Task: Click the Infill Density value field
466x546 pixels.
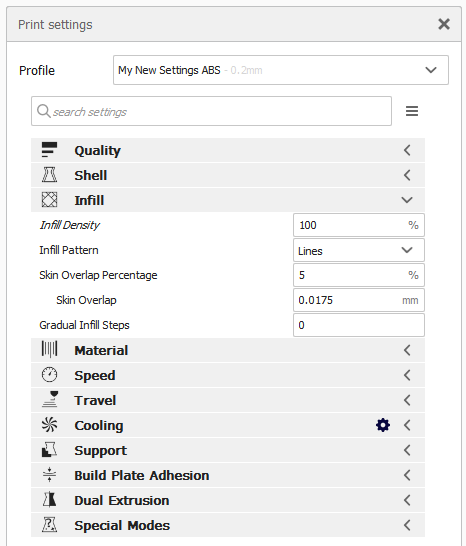Action: pyautogui.click(x=359, y=225)
